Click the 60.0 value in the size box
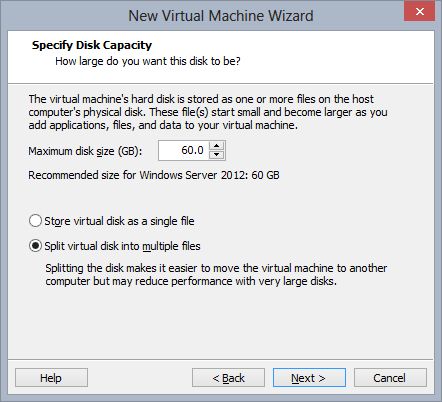442x402 pixels. point(192,150)
